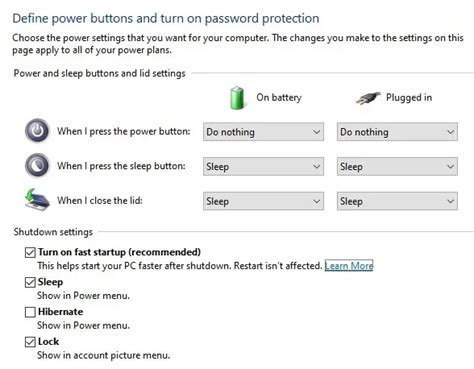Open sleep button Plugged in dropdown

click(x=397, y=166)
